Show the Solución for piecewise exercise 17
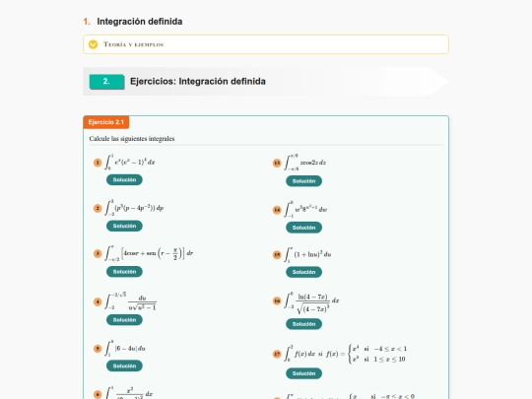 coord(304,373)
